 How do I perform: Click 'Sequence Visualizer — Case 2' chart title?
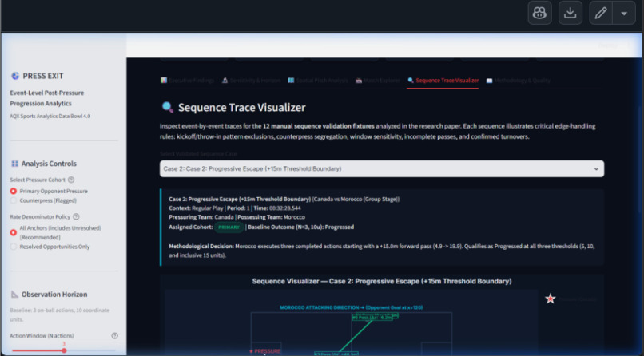(x=382, y=281)
